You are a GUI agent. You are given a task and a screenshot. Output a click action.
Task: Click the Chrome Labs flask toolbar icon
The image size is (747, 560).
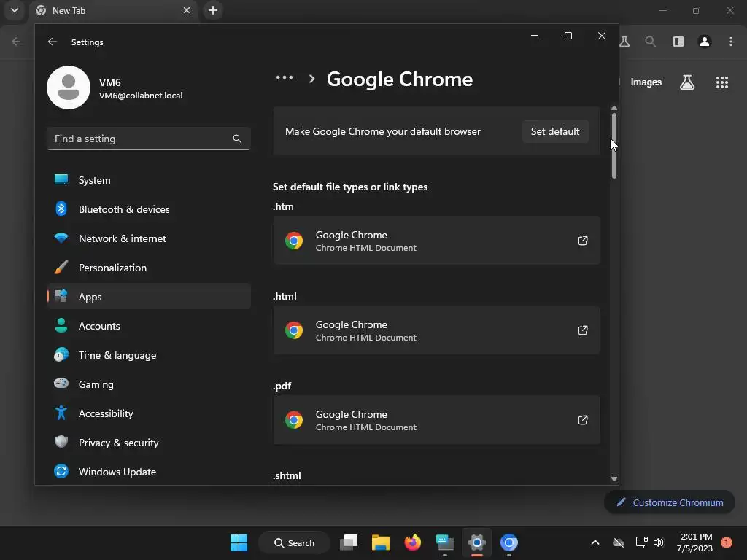624,42
